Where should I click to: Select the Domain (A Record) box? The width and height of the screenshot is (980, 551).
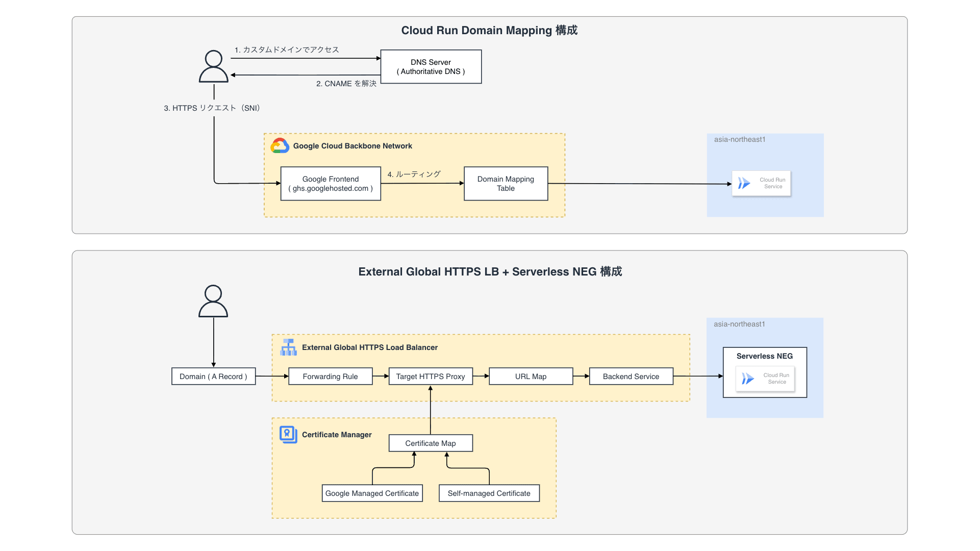[213, 377]
